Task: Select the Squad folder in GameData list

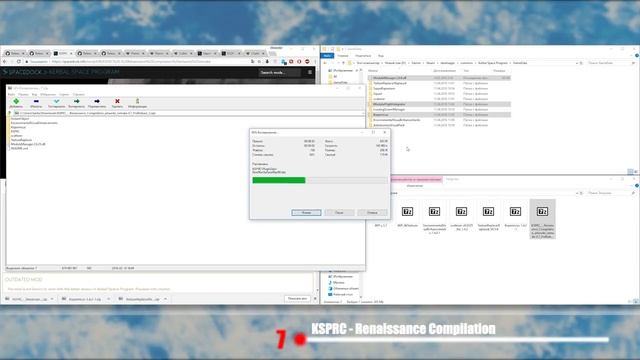Action: click(x=440, y=93)
